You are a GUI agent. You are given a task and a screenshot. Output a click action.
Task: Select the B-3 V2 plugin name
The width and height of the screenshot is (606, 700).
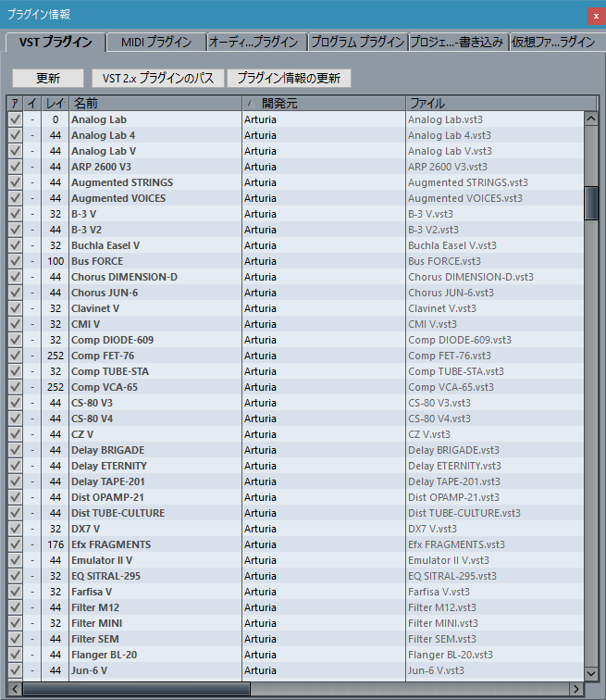(x=87, y=230)
